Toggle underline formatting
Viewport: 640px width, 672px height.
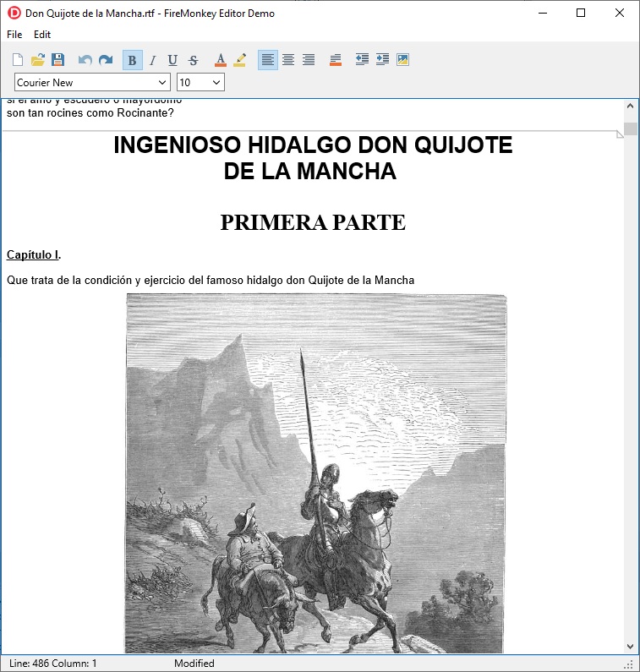point(172,60)
